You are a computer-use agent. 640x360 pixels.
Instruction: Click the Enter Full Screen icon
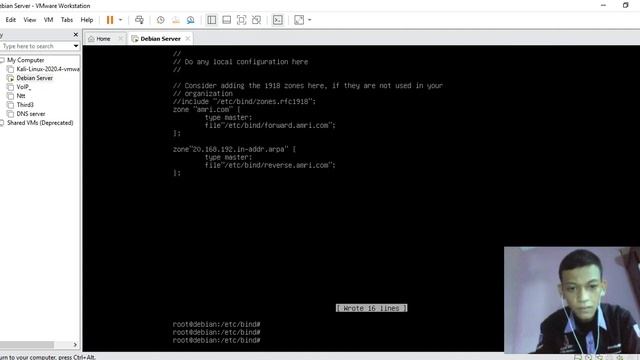point(241,20)
